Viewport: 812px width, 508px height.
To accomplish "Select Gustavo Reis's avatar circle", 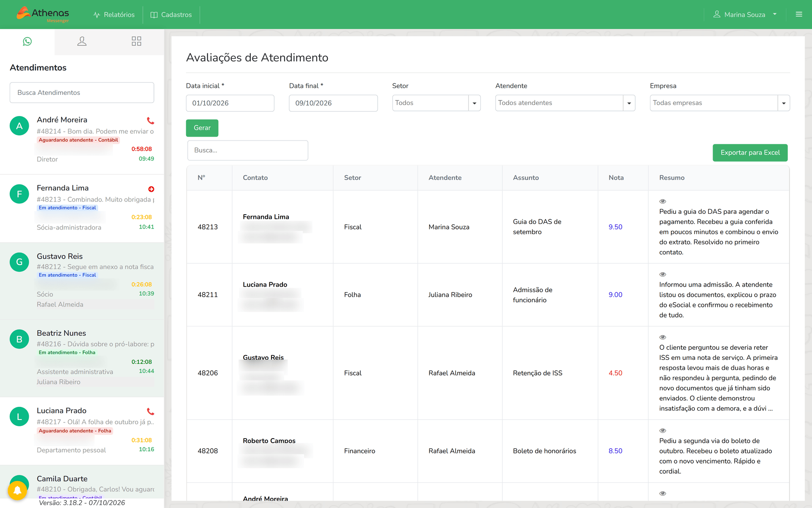I will (19, 262).
